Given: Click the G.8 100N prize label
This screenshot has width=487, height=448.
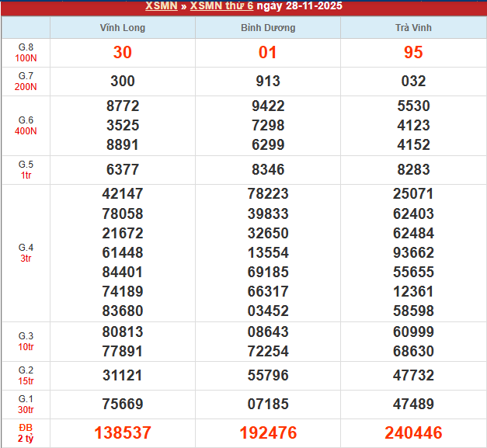Looking at the screenshot, I should point(26,53).
